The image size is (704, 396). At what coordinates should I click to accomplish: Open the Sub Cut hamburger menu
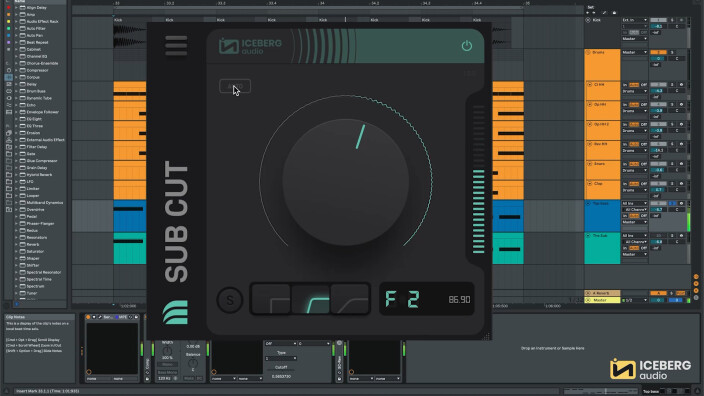coord(176,45)
